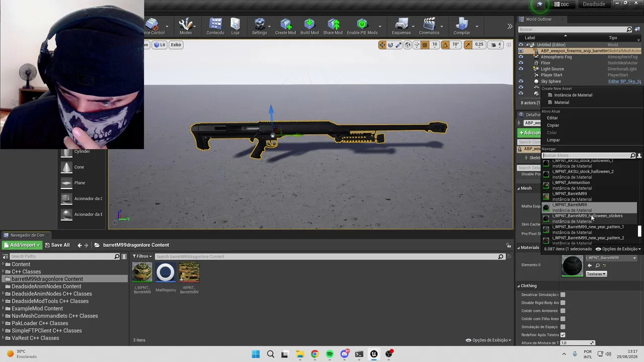This screenshot has width=644, height=362.
Task: Toggle scale snapping in viewport toolbar
Action: pyautogui.click(x=468, y=45)
